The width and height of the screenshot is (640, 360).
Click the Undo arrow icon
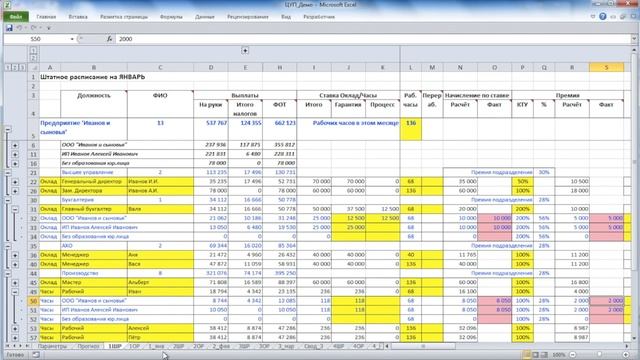click(x=19, y=28)
